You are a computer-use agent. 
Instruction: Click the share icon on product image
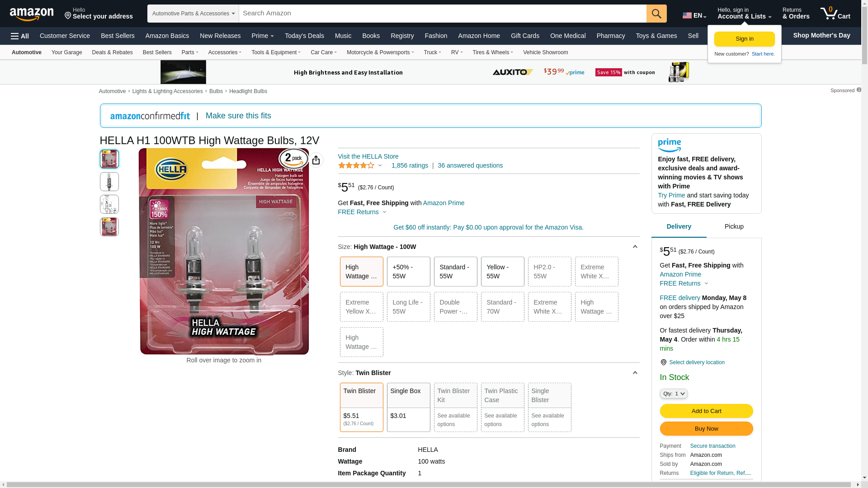(316, 160)
